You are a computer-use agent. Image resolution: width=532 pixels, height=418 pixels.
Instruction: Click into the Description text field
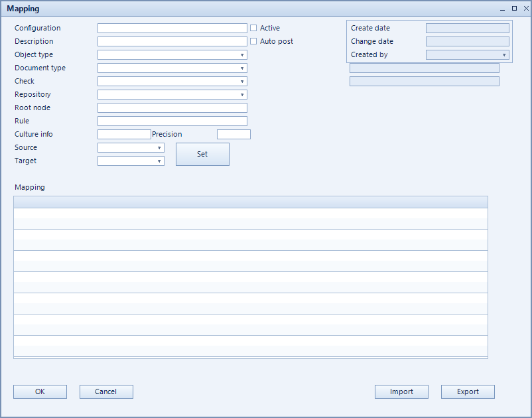pyautogui.click(x=172, y=41)
